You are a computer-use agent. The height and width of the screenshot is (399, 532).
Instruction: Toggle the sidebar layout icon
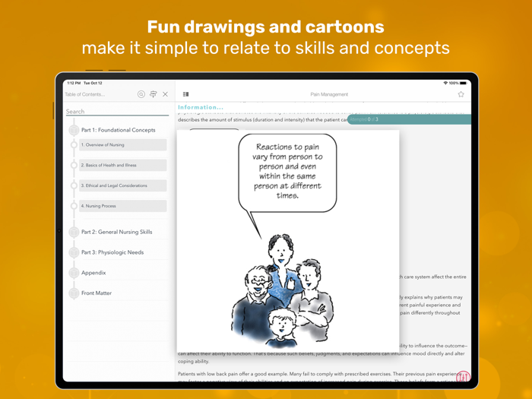click(x=185, y=94)
